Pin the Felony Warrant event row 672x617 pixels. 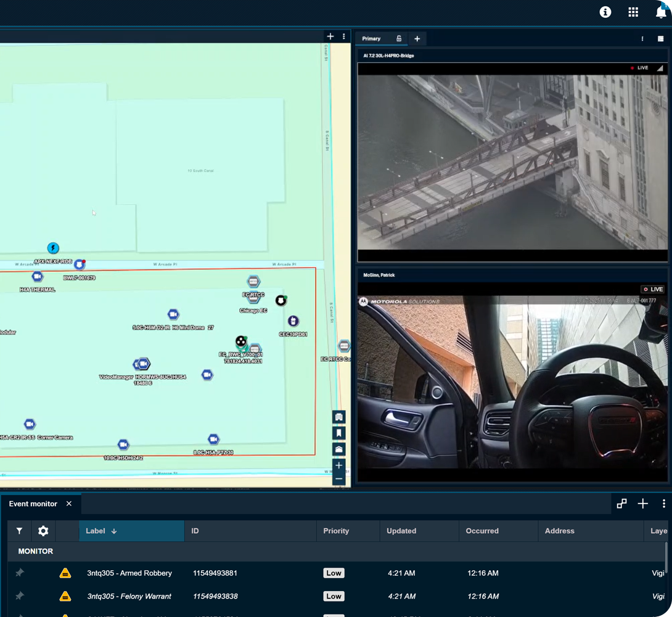tap(20, 597)
